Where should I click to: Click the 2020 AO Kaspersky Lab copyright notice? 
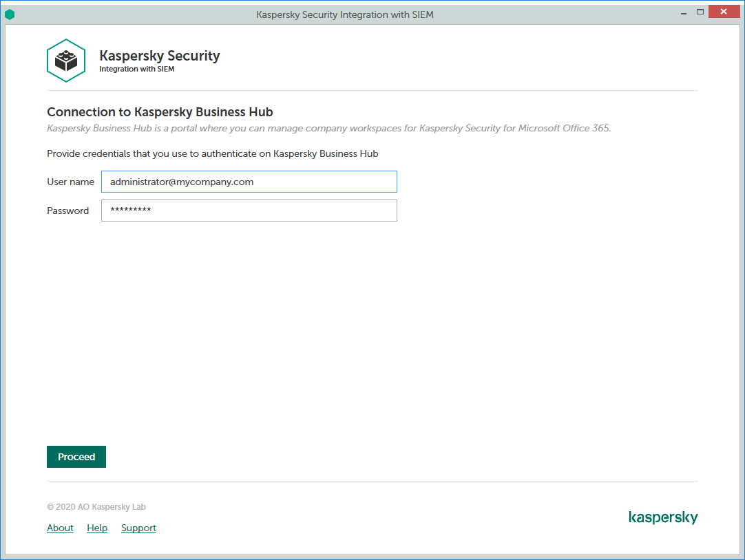click(96, 506)
